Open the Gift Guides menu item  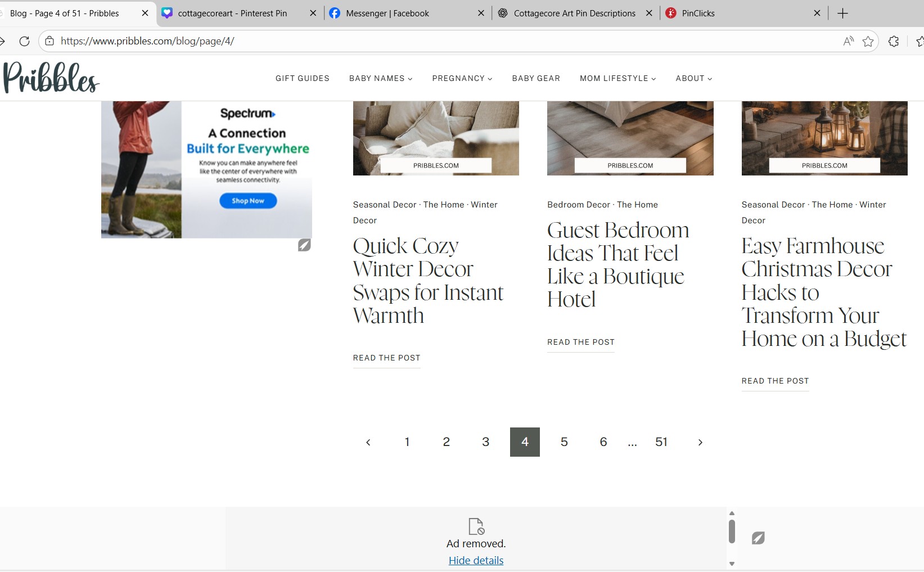(302, 78)
